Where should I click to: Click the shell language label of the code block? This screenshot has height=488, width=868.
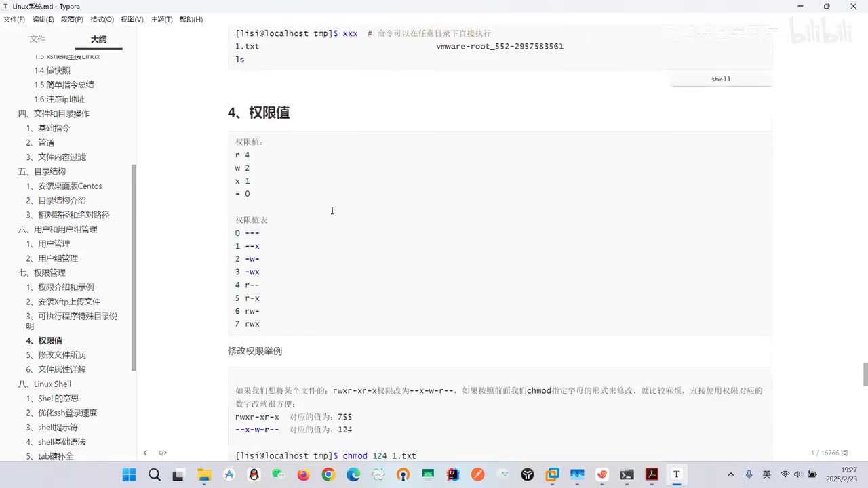pyautogui.click(x=721, y=79)
